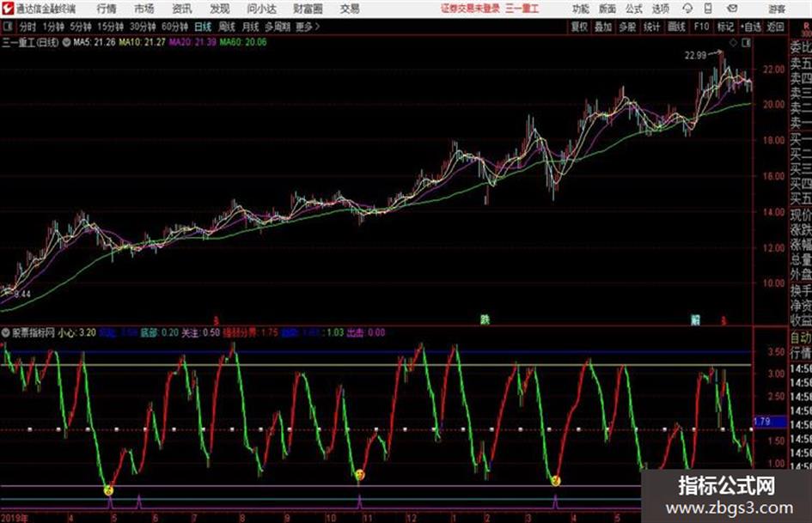Click the 22.00 price axis label
The width and height of the screenshot is (812, 523).
[773, 69]
